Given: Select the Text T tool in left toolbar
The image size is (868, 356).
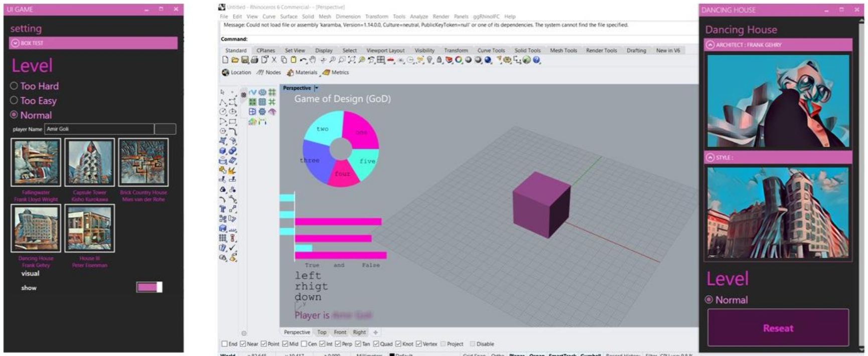Looking at the screenshot, I should pyautogui.click(x=223, y=209).
